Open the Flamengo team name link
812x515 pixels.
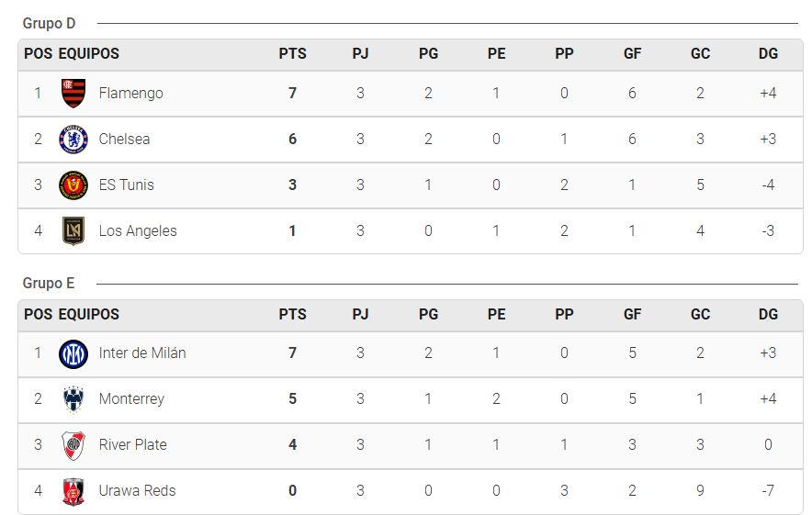[x=131, y=93]
